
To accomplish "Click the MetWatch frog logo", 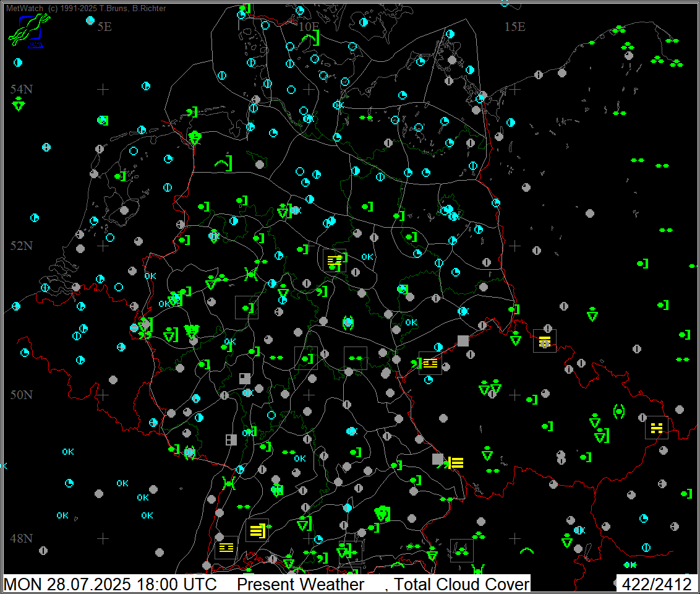I will (29, 30).
